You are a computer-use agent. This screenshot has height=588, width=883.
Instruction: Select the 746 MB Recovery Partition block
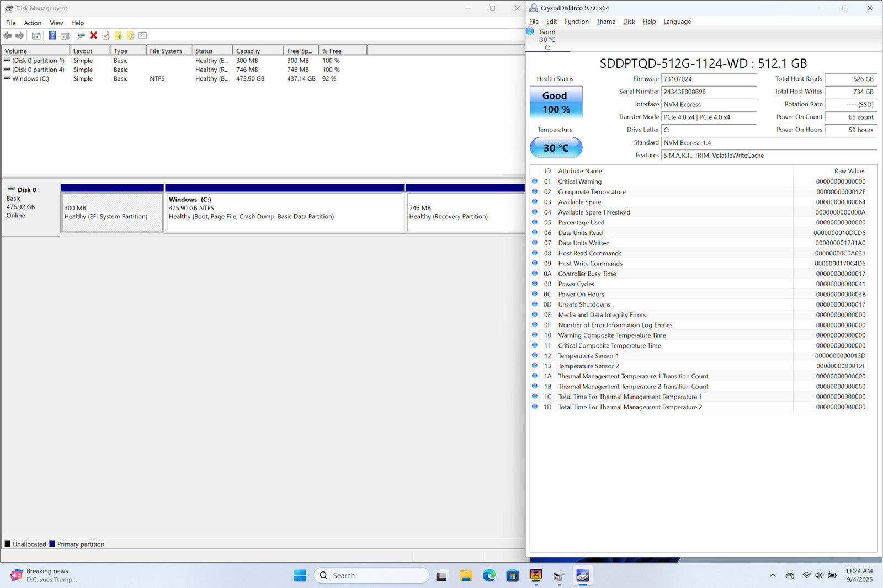click(x=465, y=212)
